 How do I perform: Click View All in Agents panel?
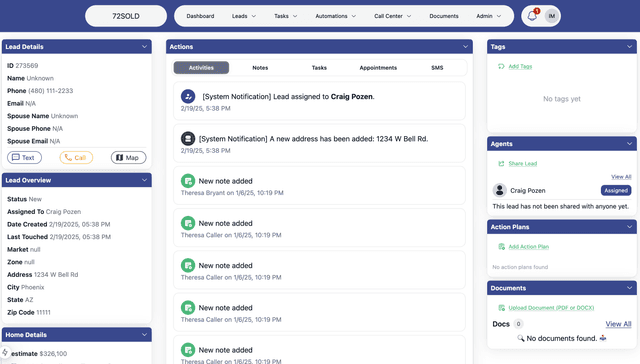621,177
